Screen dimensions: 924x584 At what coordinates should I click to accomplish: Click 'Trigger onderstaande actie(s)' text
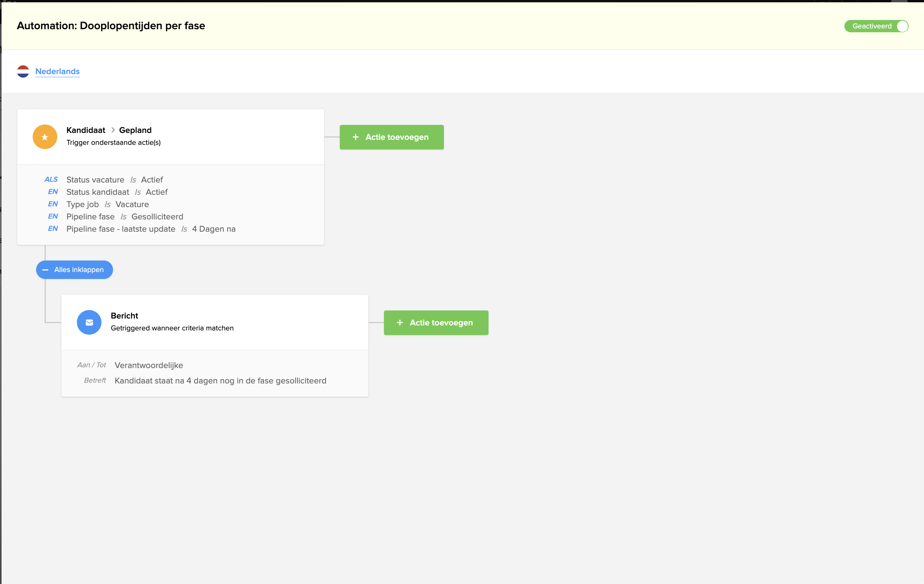point(113,143)
